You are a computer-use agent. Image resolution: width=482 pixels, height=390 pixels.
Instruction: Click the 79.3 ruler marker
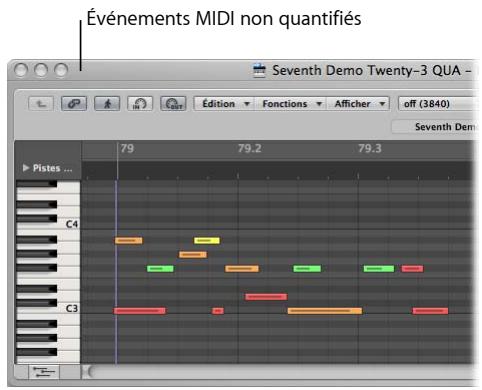(x=370, y=148)
